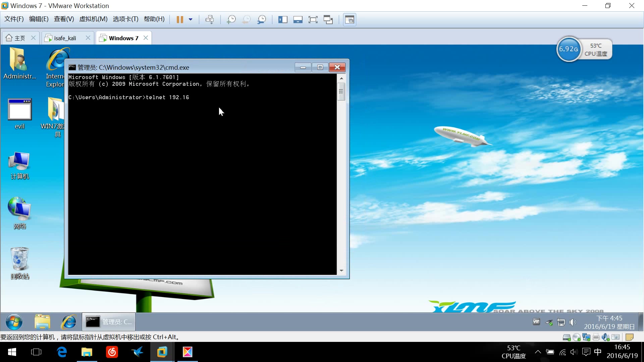This screenshot has height=362, width=644.
Task: Open the 编辑(E) menu
Action: click(x=39, y=19)
